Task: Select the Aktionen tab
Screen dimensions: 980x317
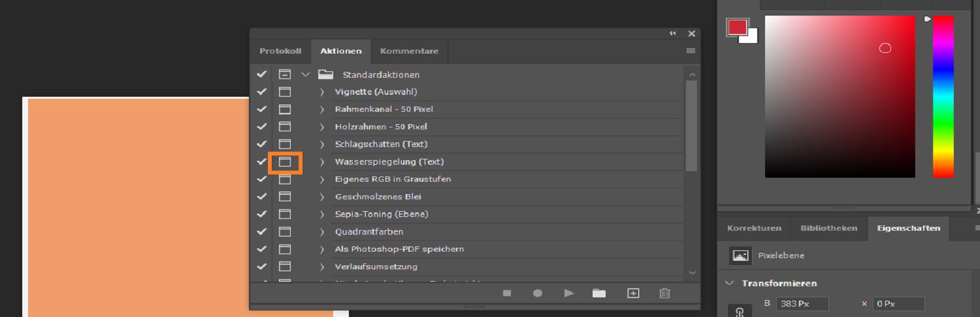Action: [x=341, y=51]
